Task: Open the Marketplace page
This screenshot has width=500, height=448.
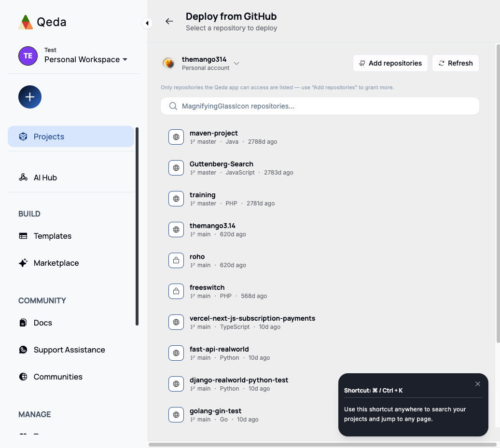Action: (x=71, y=263)
